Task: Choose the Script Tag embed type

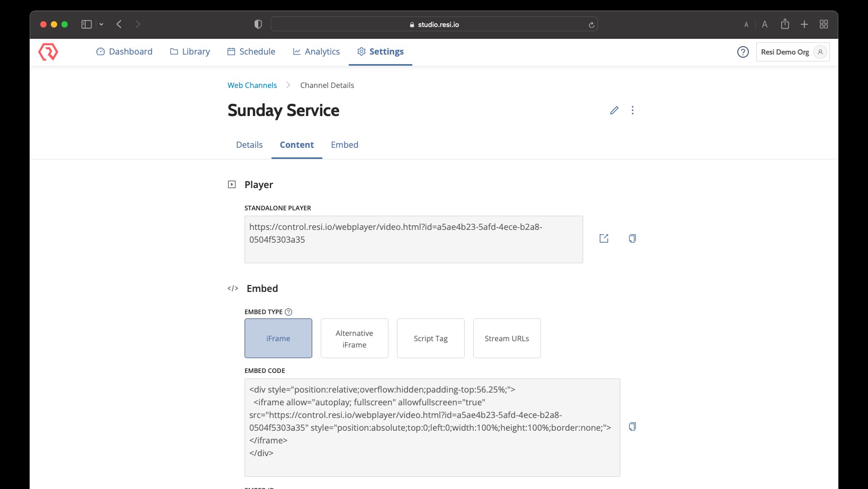Action: (431, 338)
